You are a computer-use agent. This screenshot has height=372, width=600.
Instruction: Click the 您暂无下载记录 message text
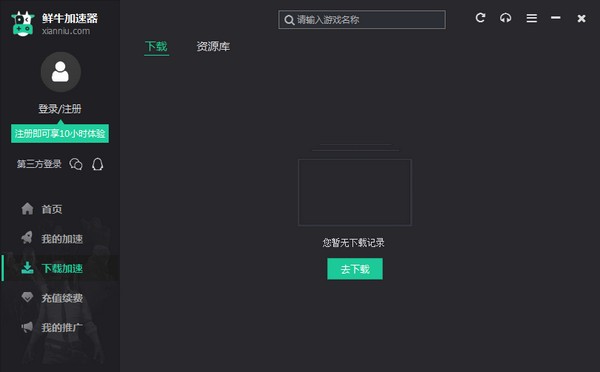(353, 242)
